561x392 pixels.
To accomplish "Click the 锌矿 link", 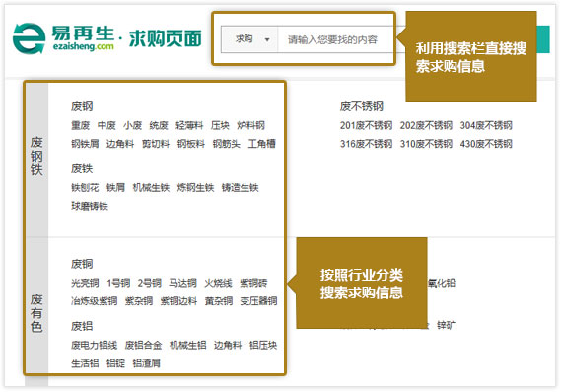I will click(447, 325).
